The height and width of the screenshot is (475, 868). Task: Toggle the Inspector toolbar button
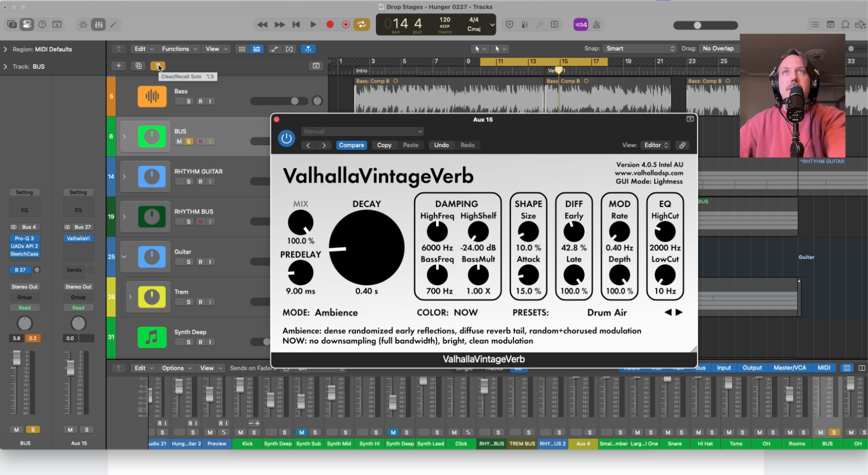click(x=27, y=25)
